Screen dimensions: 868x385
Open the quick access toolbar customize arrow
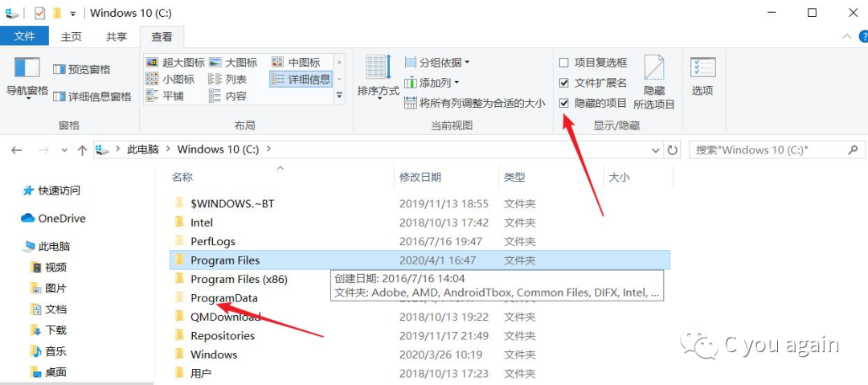click(72, 13)
